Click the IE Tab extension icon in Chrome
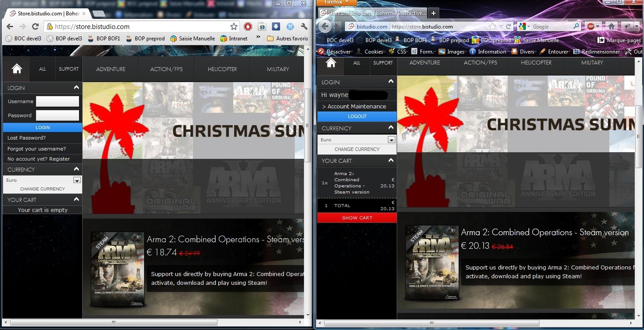 coord(262,26)
